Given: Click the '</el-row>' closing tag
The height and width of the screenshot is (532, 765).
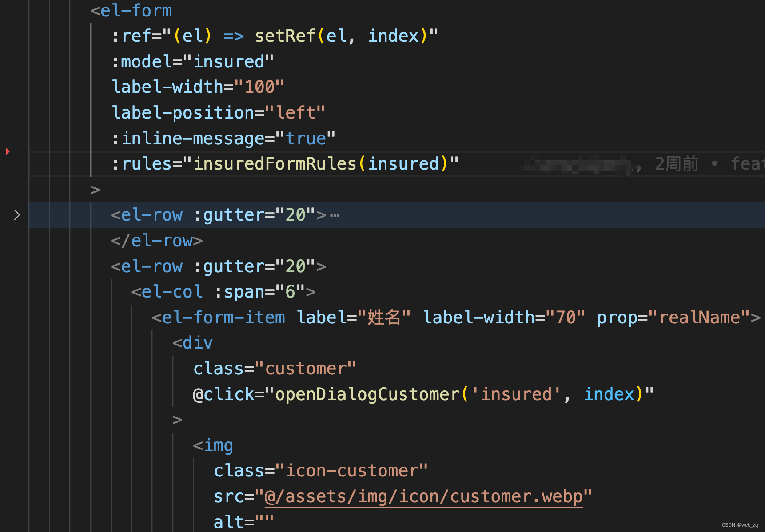Looking at the screenshot, I should (157, 241).
